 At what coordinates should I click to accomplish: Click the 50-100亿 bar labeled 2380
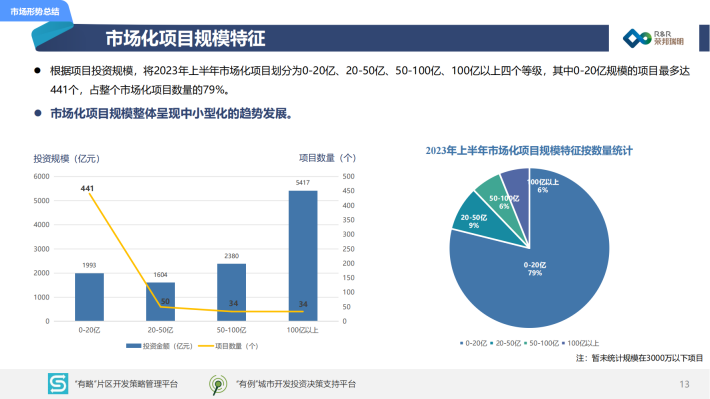pos(231,293)
